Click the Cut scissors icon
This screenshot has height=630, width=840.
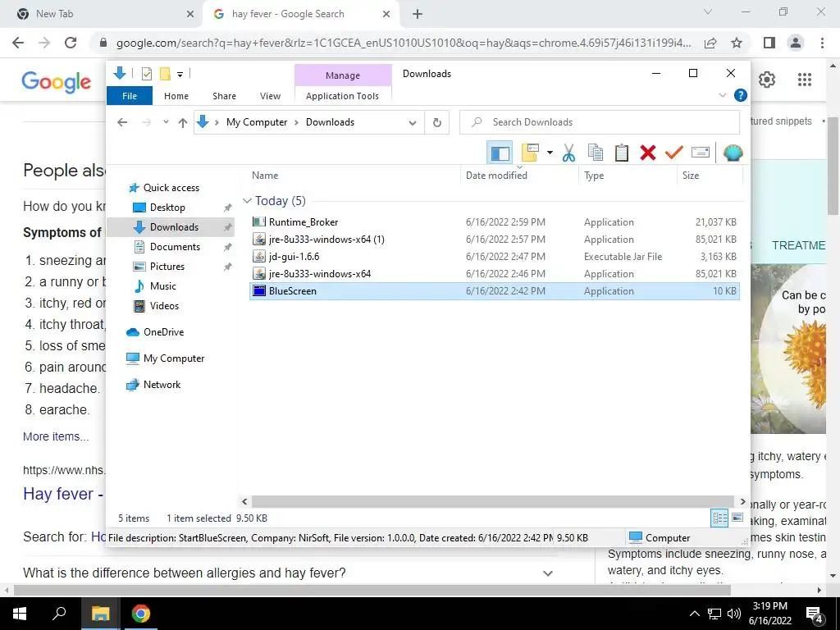[568, 153]
